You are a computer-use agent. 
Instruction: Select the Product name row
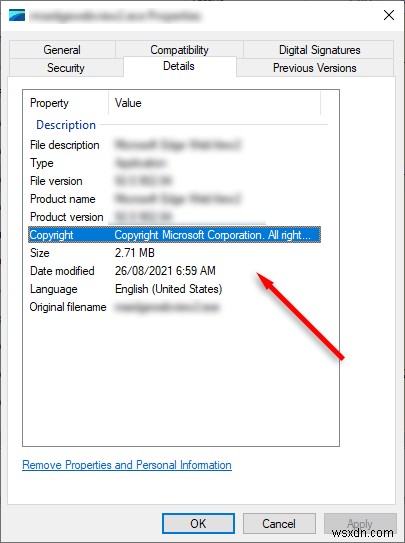tap(174, 199)
